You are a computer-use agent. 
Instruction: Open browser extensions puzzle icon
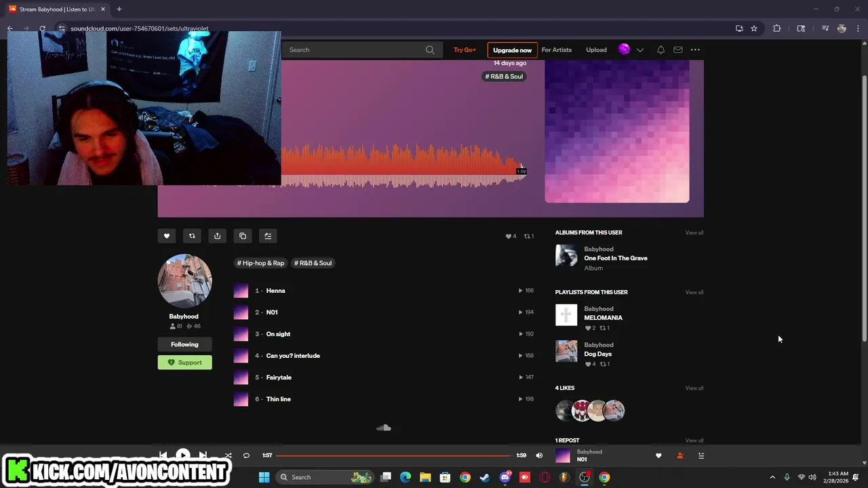[777, 28]
